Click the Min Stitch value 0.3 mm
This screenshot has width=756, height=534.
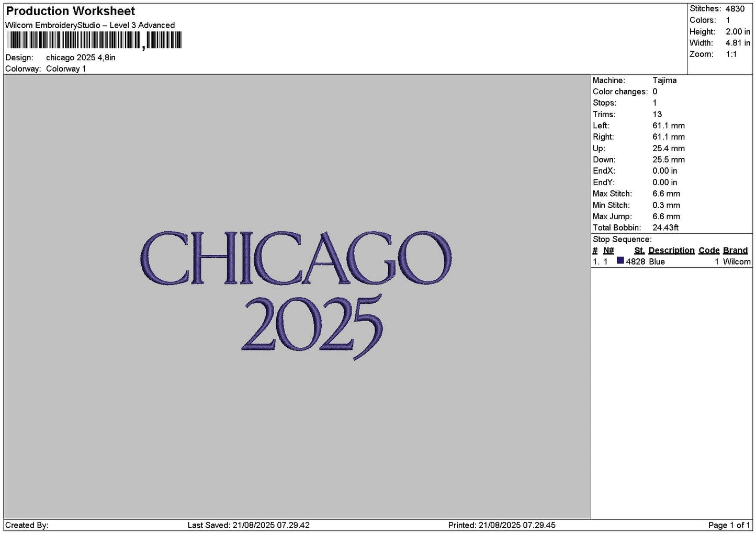pyautogui.click(x=667, y=205)
